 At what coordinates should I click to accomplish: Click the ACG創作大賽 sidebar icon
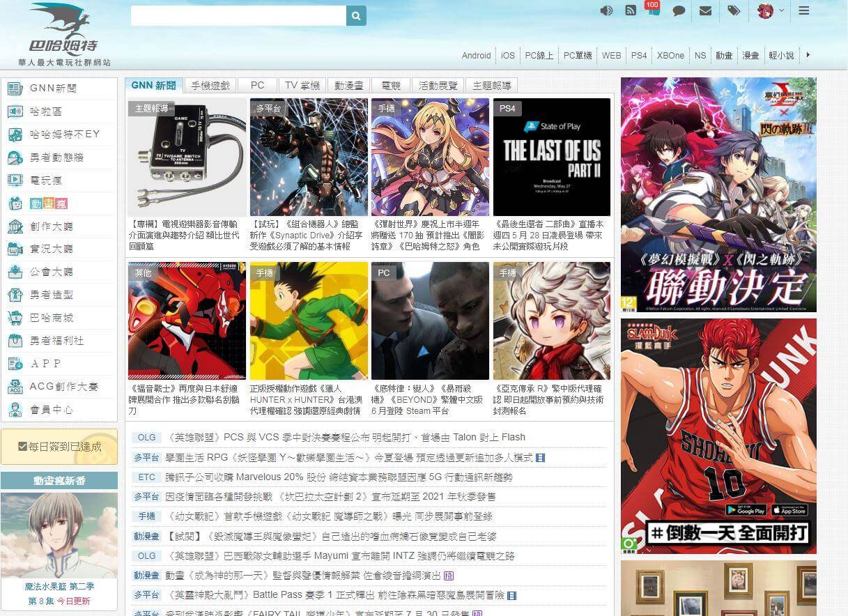(15, 387)
